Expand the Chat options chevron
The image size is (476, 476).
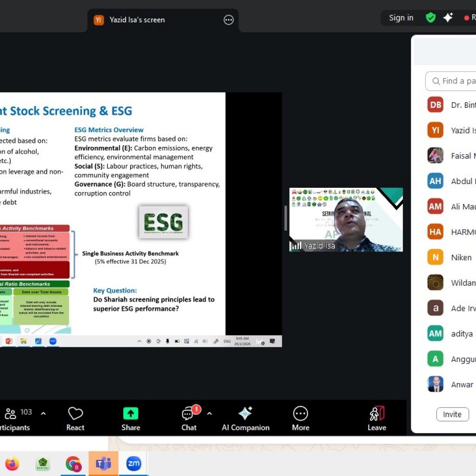[x=209, y=413]
